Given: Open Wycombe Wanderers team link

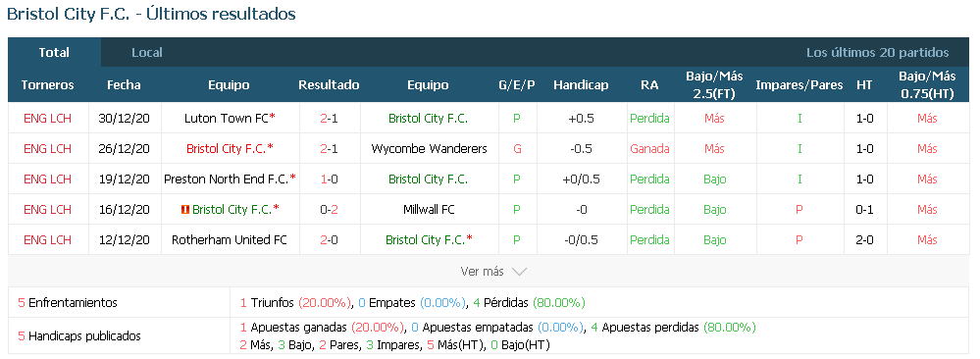Looking at the screenshot, I should point(429,149).
